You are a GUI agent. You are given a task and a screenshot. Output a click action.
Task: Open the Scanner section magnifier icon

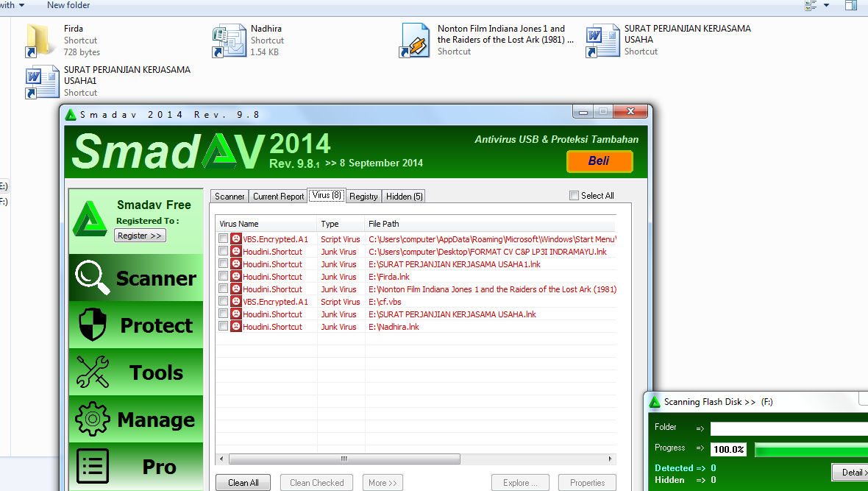point(93,277)
